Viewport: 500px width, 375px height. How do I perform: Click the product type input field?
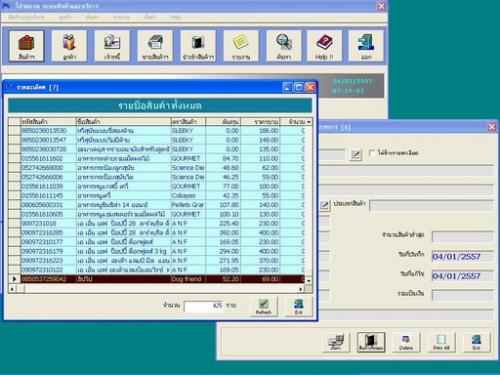(x=431, y=205)
